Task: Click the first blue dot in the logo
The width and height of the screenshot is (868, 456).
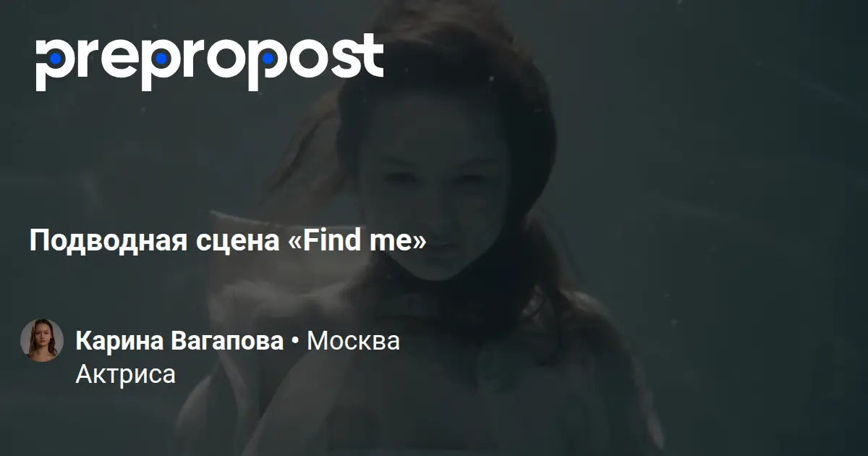Action: [x=55, y=58]
